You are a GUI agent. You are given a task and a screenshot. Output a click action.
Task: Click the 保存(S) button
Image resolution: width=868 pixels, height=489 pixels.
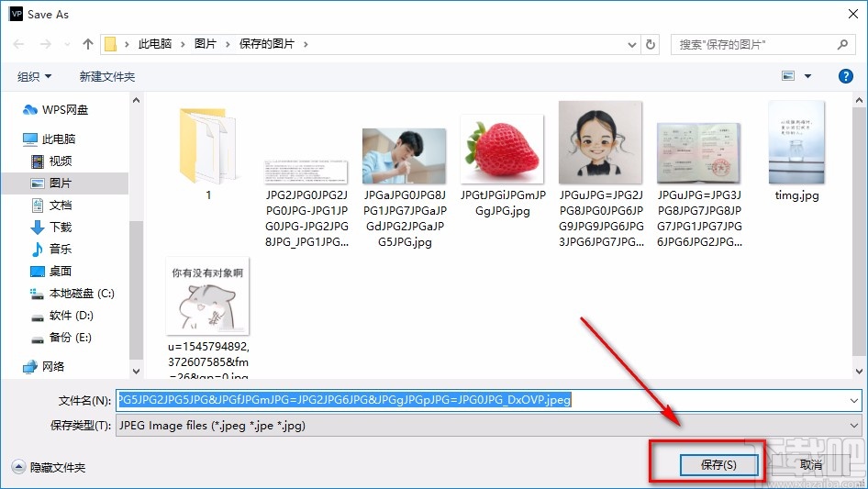718,465
